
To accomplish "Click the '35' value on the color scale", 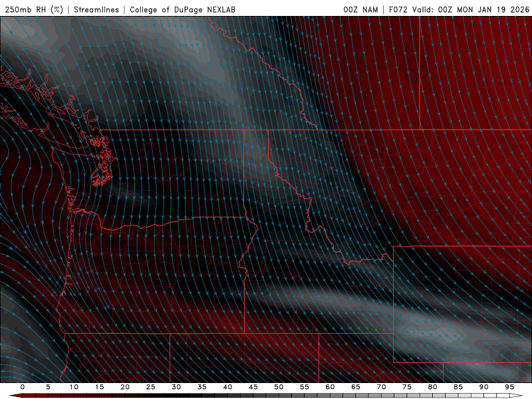I will pos(202,387).
